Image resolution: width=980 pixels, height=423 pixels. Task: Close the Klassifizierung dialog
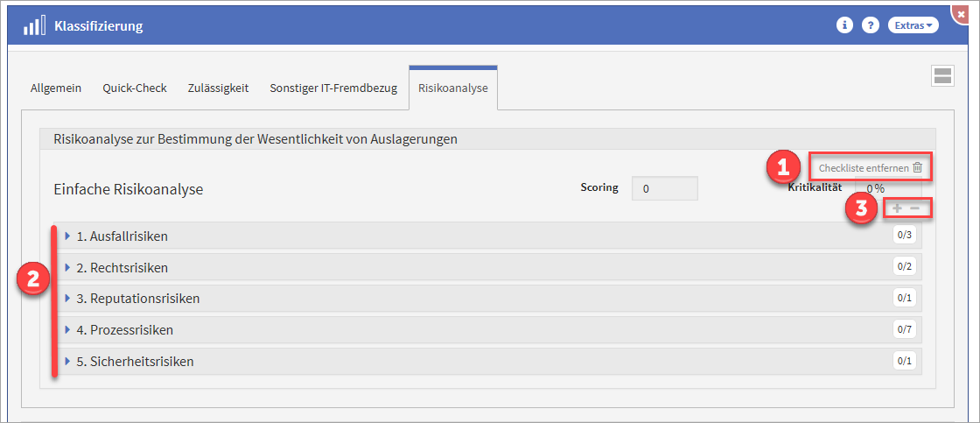coord(961,14)
